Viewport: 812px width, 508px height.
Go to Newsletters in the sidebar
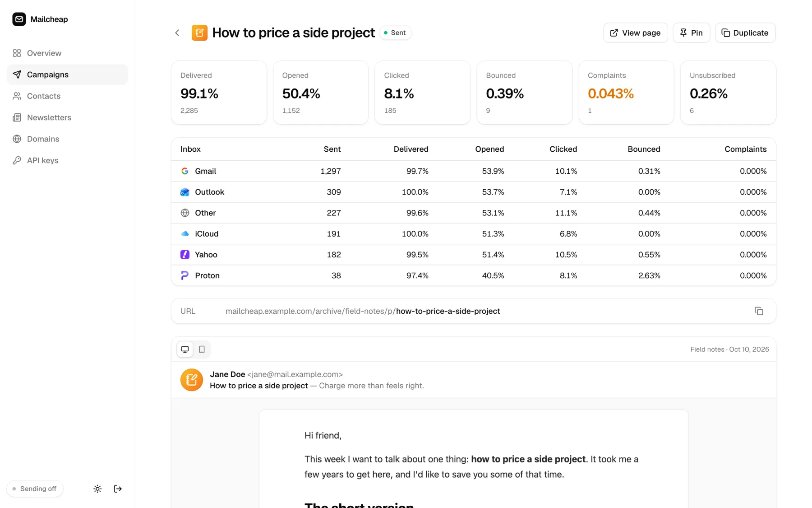pyautogui.click(x=67, y=117)
